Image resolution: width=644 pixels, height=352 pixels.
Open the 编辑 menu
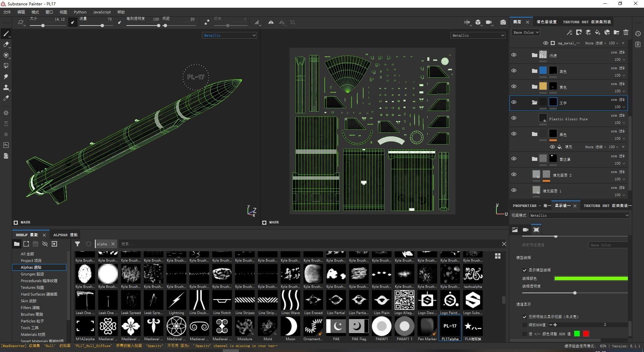(x=21, y=12)
